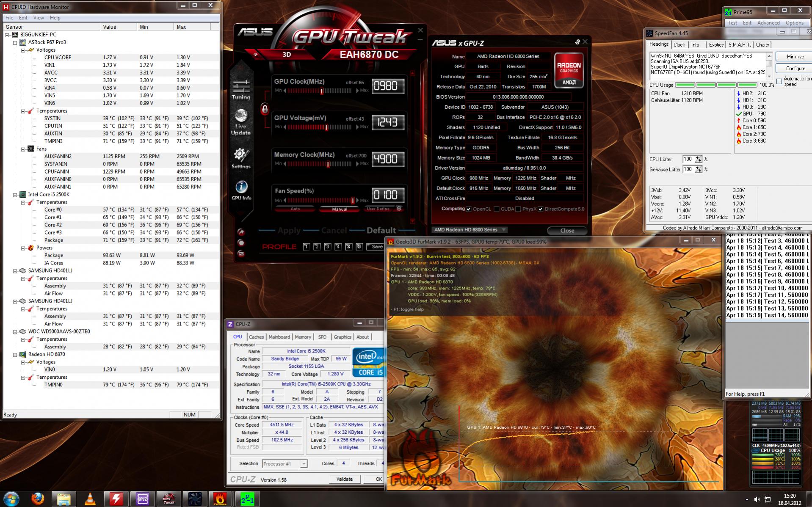
Task: Set fan mode to User Define
Action: [x=378, y=209]
